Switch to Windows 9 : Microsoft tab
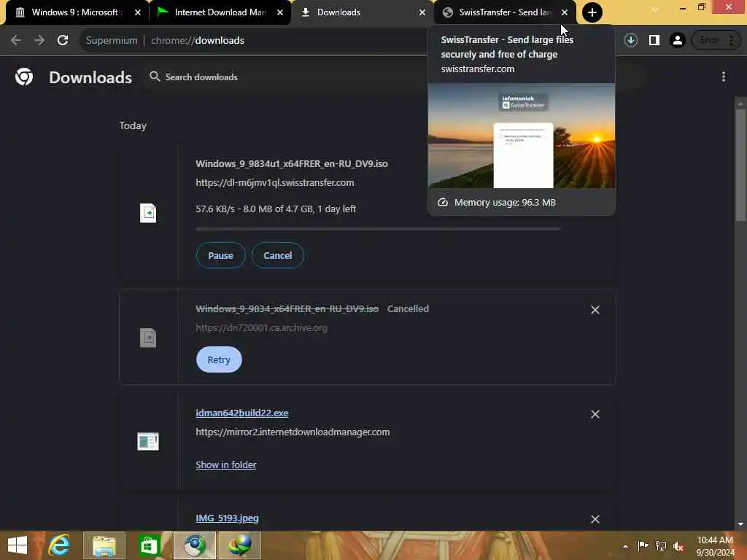Viewport: 747px width, 560px height. coord(75,12)
